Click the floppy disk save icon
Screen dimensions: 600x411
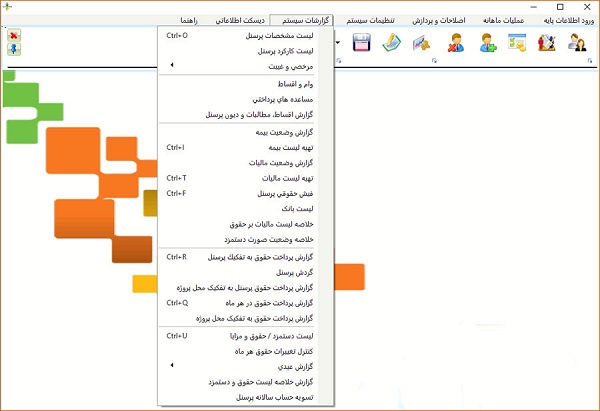point(361,42)
